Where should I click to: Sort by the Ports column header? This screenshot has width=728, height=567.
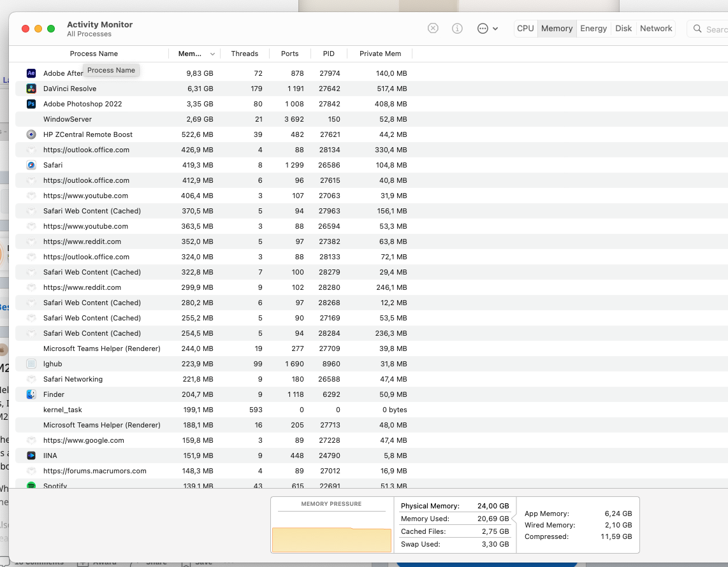coord(289,54)
